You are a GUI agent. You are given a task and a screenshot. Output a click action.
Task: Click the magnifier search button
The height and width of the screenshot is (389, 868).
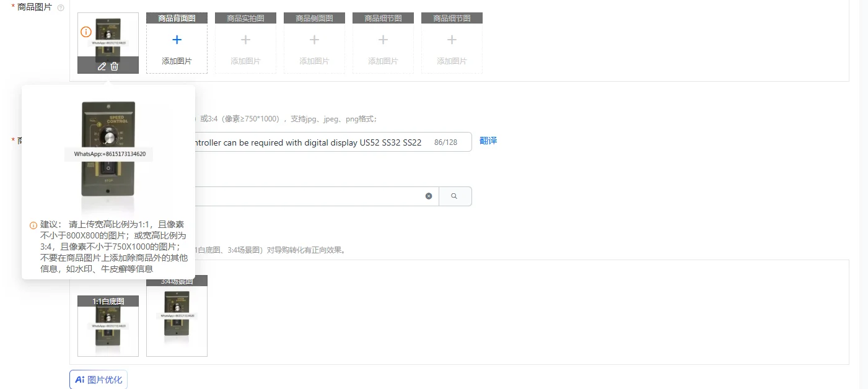click(x=455, y=196)
